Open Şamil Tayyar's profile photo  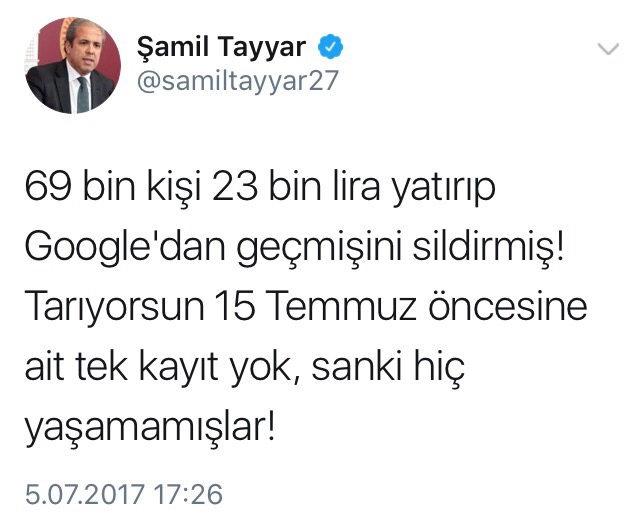tap(73, 65)
